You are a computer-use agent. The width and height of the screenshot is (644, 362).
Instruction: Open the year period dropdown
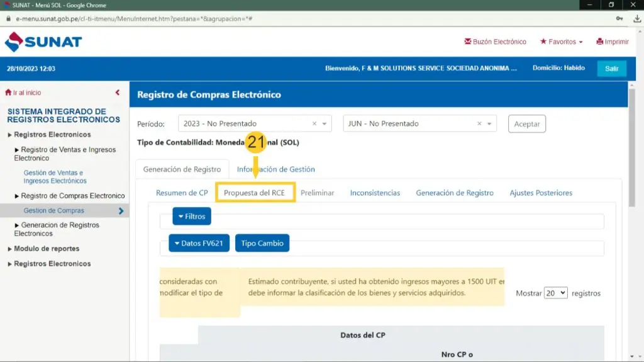click(325, 124)
